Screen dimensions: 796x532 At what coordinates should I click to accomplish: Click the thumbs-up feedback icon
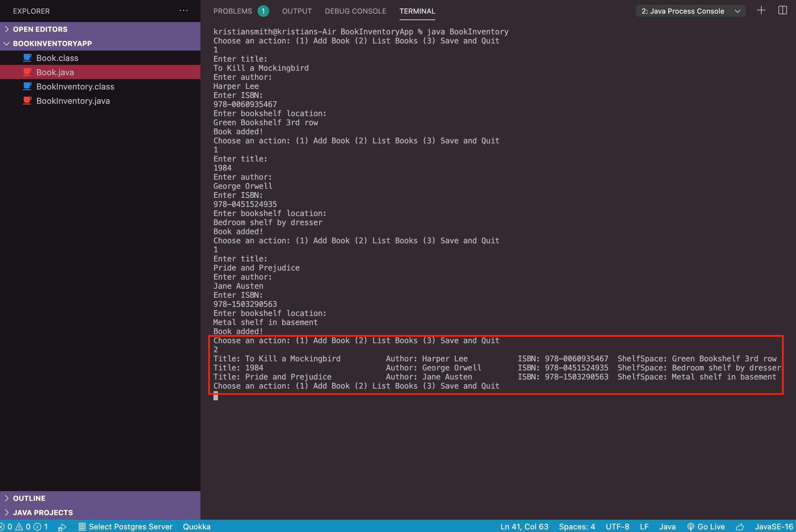click(740, 526)
